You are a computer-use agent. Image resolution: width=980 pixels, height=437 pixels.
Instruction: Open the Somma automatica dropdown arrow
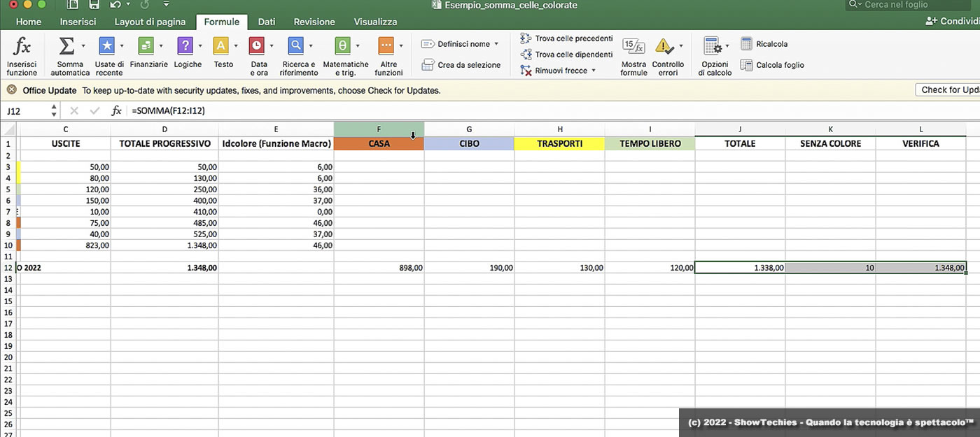point(83,46)
